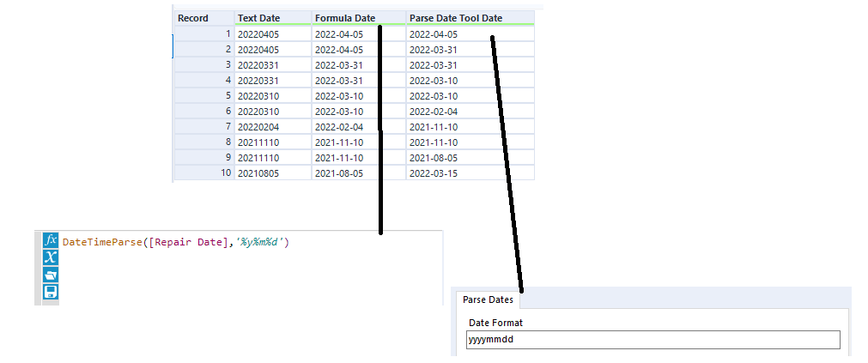Switch to the Parse Dates tab

489,299
